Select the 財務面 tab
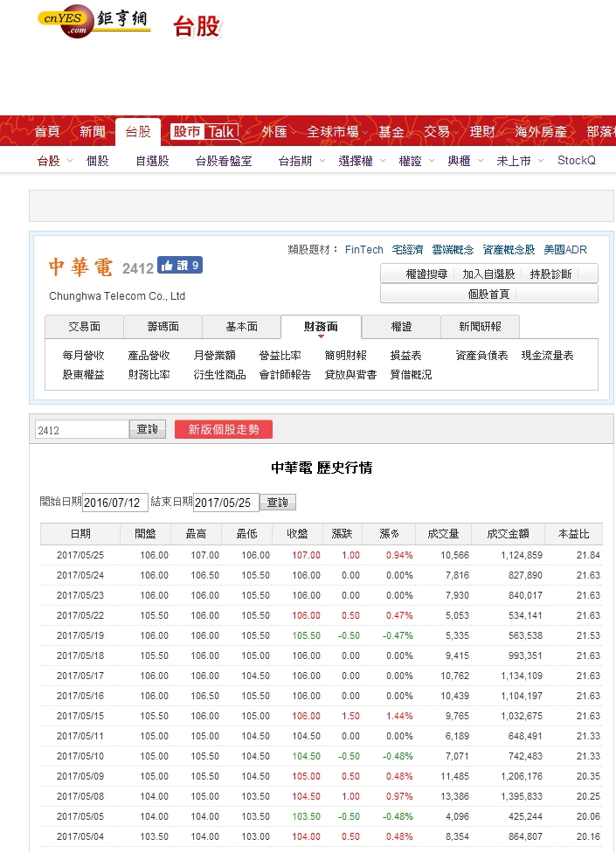616x853 pixels. point(321,326)
